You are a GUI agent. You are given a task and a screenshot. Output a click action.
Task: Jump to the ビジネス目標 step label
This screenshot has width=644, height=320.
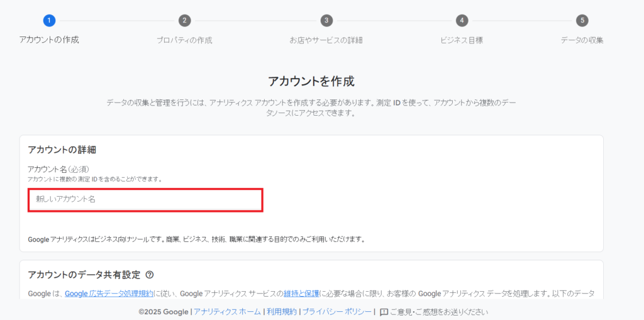(x=462, y=40)
